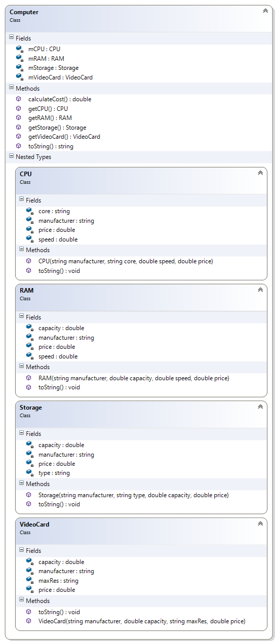Collapse the Fields section in VideoCard class
This screenshot has width=277, height=644.
point(22,550)
